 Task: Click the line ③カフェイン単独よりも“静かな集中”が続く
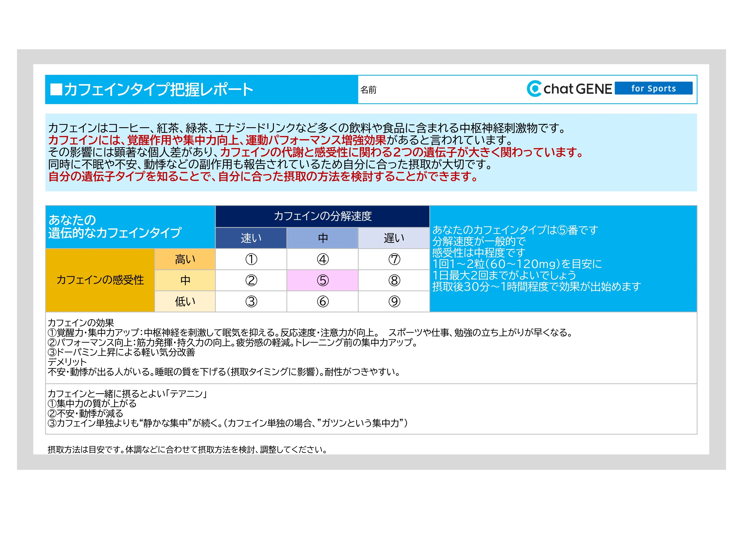coord(228,423)
